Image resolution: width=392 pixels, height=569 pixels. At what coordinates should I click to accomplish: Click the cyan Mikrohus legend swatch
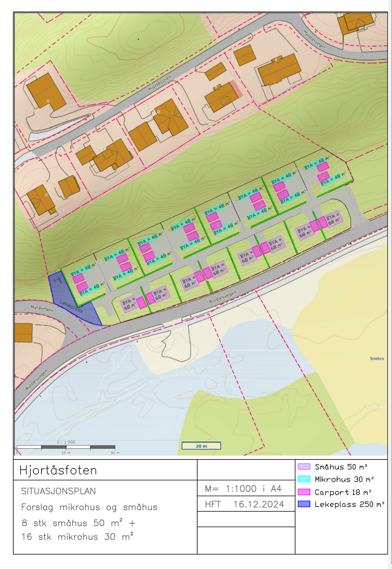pyautogui.click(x=304, y=479)
